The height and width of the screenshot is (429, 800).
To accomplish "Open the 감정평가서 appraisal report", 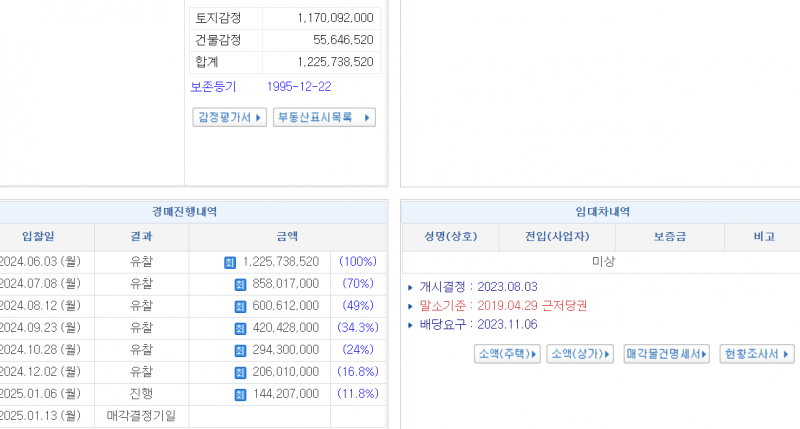I will pyautogui.click(x=229, y=118).
